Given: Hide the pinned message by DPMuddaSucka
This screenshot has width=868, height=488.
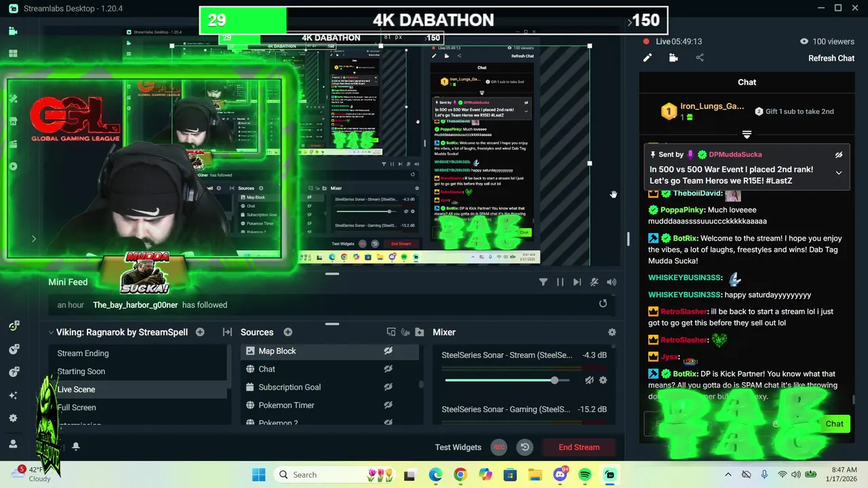Looking at the screenshot, I should coord(839,155).
